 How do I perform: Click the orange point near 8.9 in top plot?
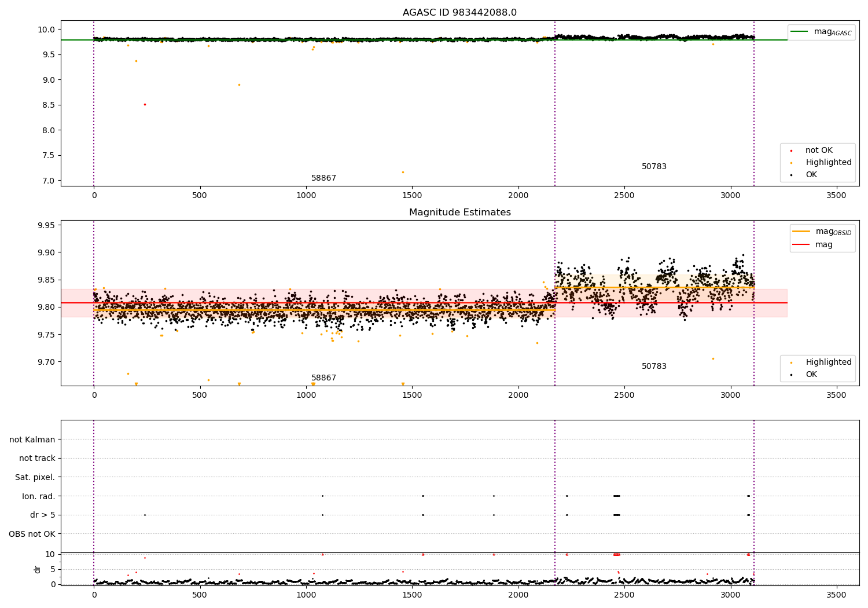pyautogui.click(x=239, y=85)
